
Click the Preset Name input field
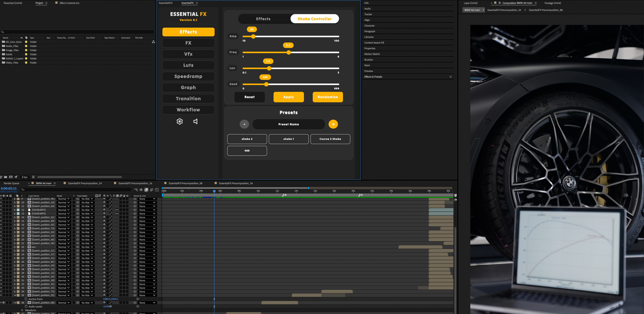coord(289,124)
